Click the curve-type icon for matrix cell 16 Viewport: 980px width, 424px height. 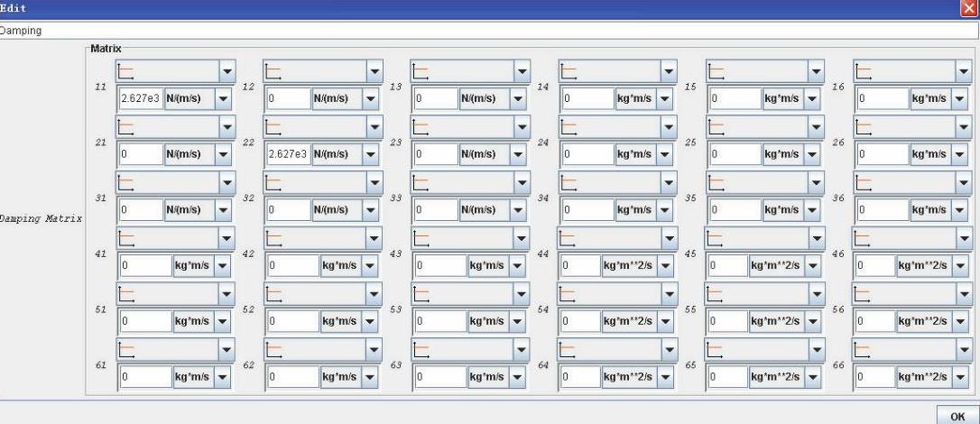click(x=865, y=71)
